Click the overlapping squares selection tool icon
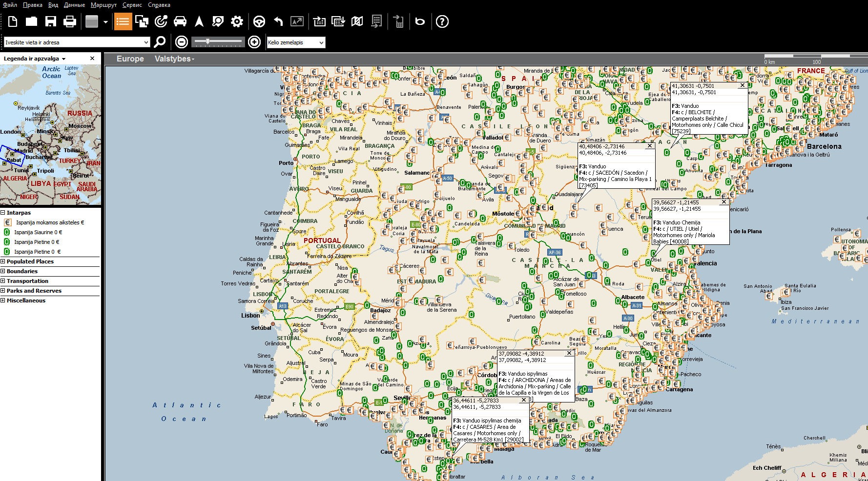Viewport: 868px width, 481px height. pyautogui.click(x=142, y=21)
